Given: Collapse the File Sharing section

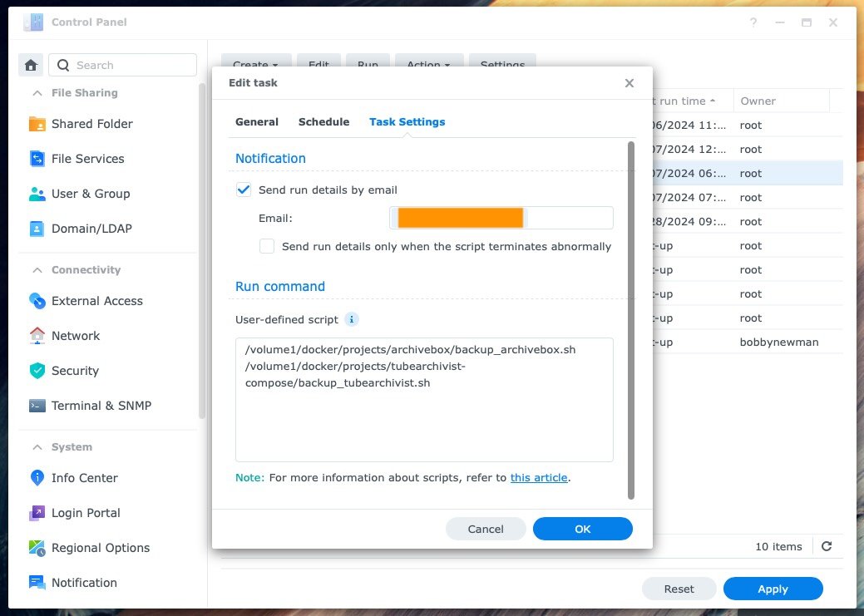Looking at the screenshot, I should pyautogui.click(x=37, y=93).
